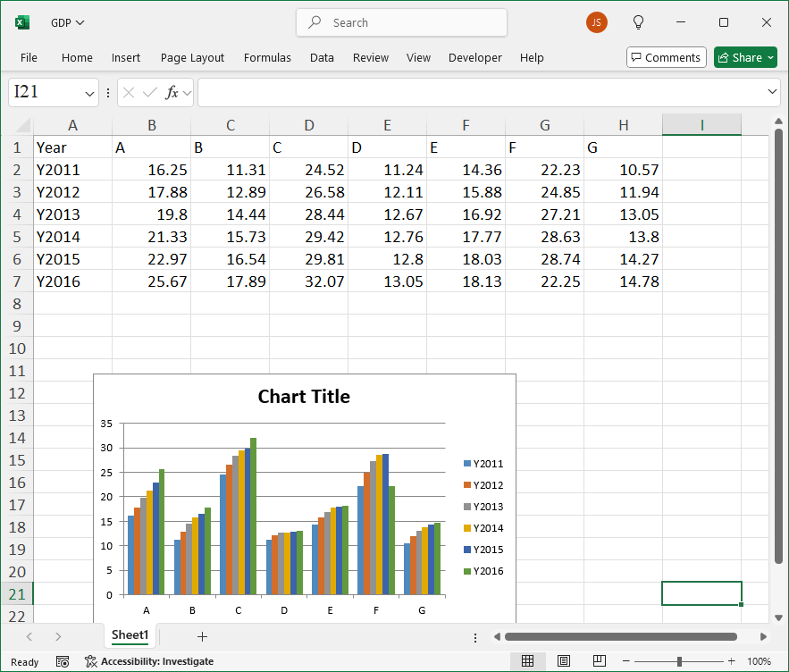
Task: Select the Normal view icon
Action: (527, 661)
